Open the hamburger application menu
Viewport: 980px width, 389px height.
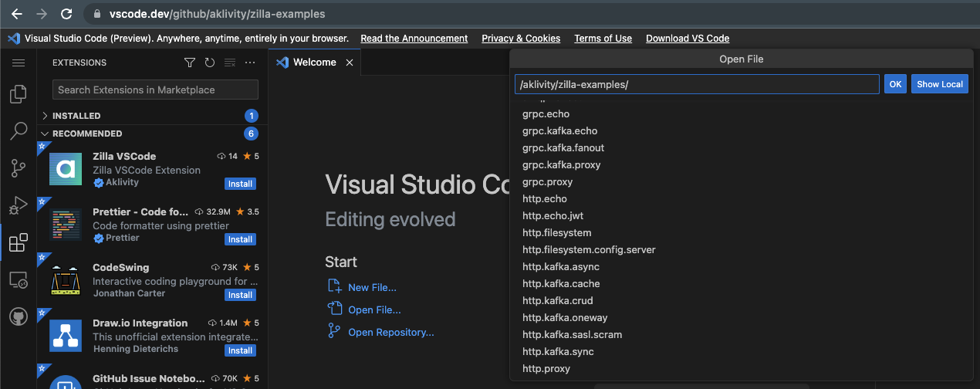[19, 63]
